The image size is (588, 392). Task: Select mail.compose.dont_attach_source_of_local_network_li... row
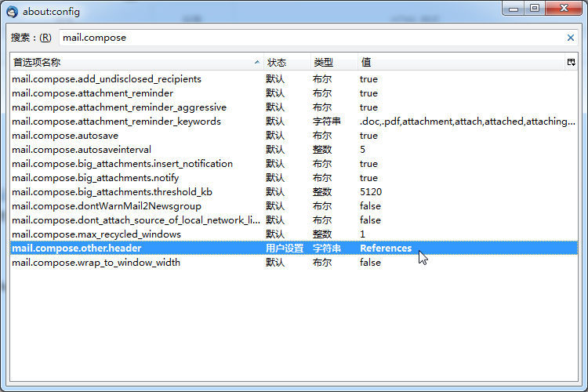(294, 220)
